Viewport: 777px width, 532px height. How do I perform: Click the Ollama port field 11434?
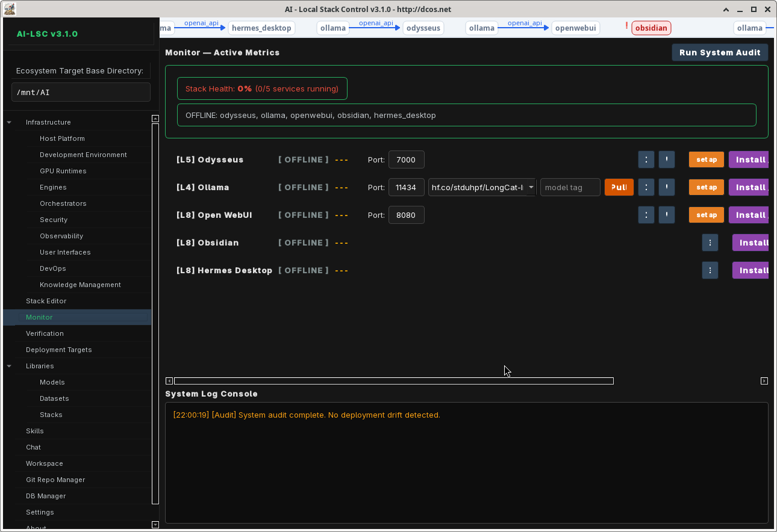tap(407, 187)
